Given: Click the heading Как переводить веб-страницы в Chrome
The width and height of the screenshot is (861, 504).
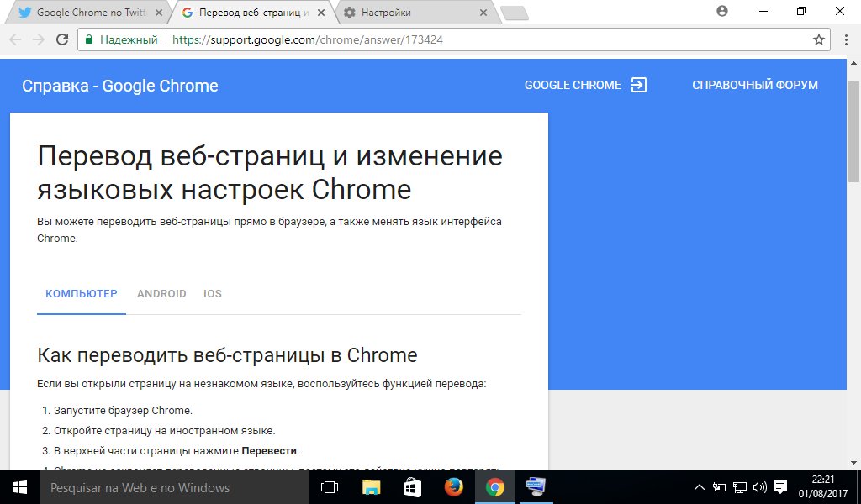Looking at the screenshot, I should pyautogui.click(x=227, y=355).
